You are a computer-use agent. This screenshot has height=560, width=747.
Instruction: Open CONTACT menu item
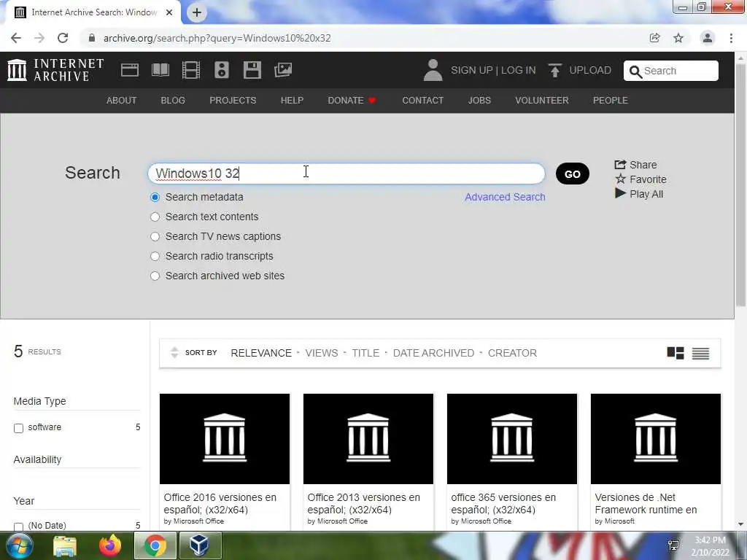coord(422,101)
